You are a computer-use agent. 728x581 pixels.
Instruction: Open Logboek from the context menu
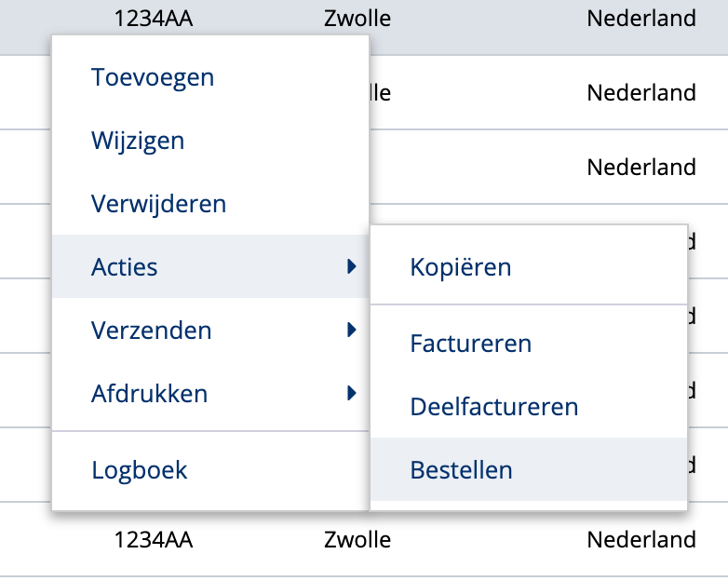140,470
